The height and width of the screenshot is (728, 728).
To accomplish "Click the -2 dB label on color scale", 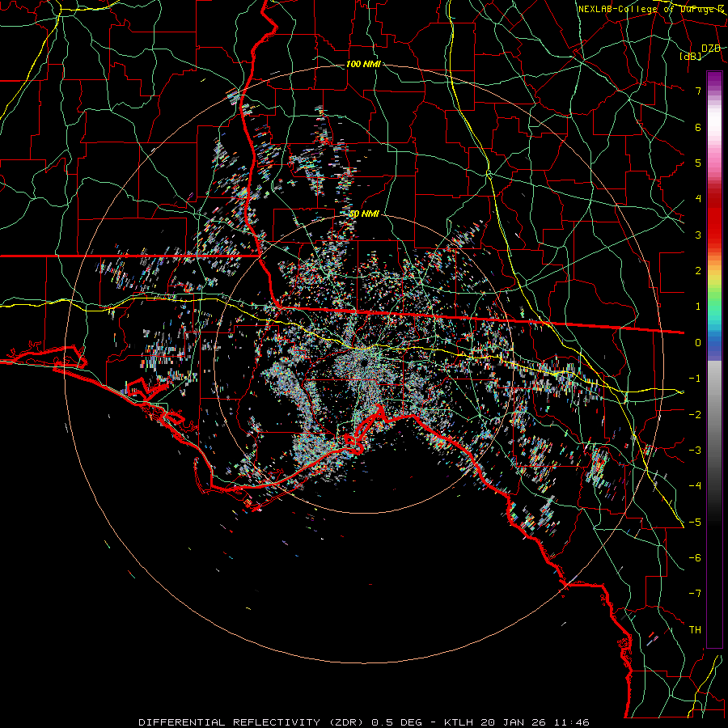I will tap(695, 415).
